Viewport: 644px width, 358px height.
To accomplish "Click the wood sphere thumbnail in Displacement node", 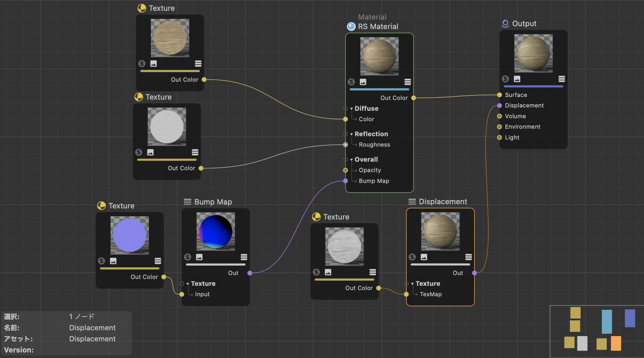I will pos(440,231).
